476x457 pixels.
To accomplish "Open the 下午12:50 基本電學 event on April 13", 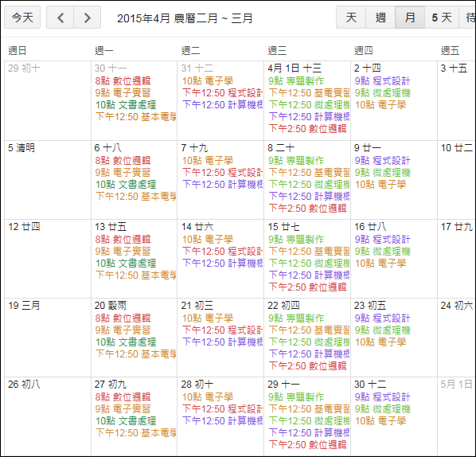I will (x=135, y=275).
